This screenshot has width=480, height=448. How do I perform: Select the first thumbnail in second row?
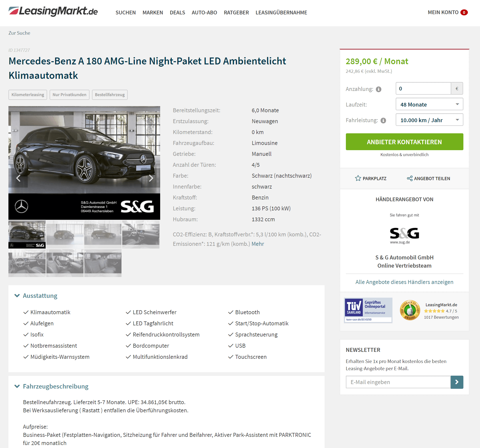coord(27,263)
